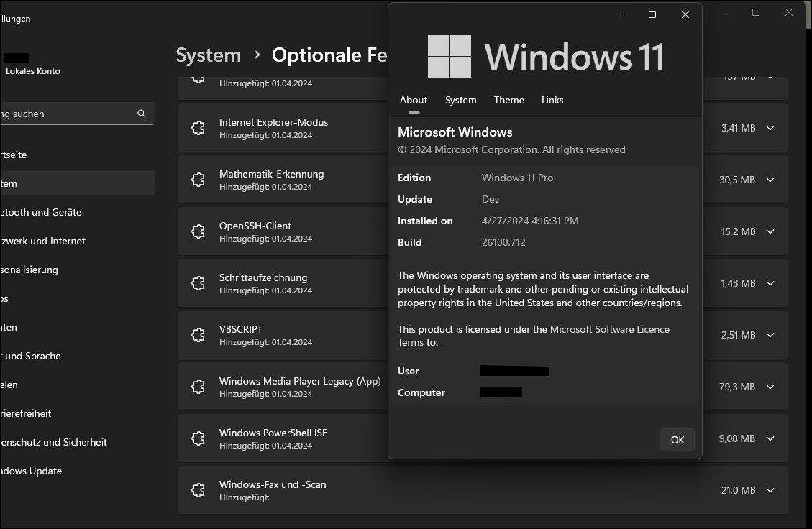Click the Schrittaufzeichnung feature icon

point(198,283)
